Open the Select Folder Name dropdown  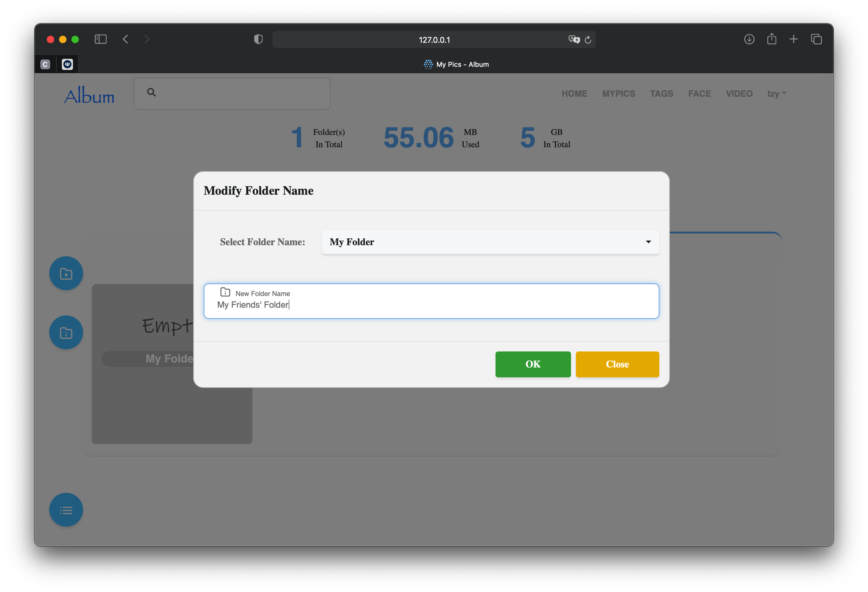tap(490, 242)
